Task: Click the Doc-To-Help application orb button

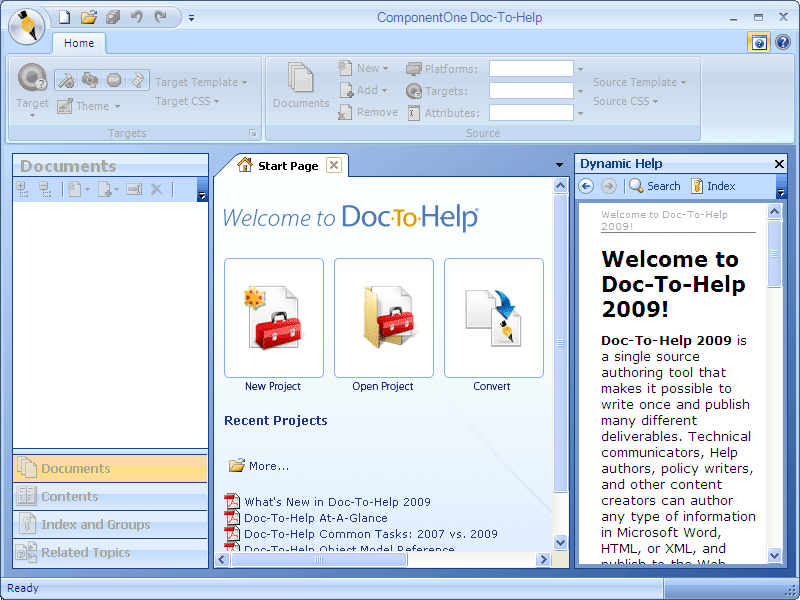Action: [x=26, y=26]
